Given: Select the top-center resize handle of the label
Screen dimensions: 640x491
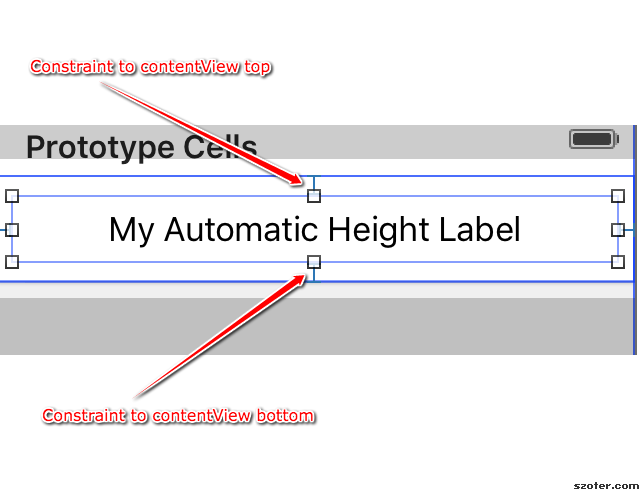Looking at the screenshot, I should 314,196.
